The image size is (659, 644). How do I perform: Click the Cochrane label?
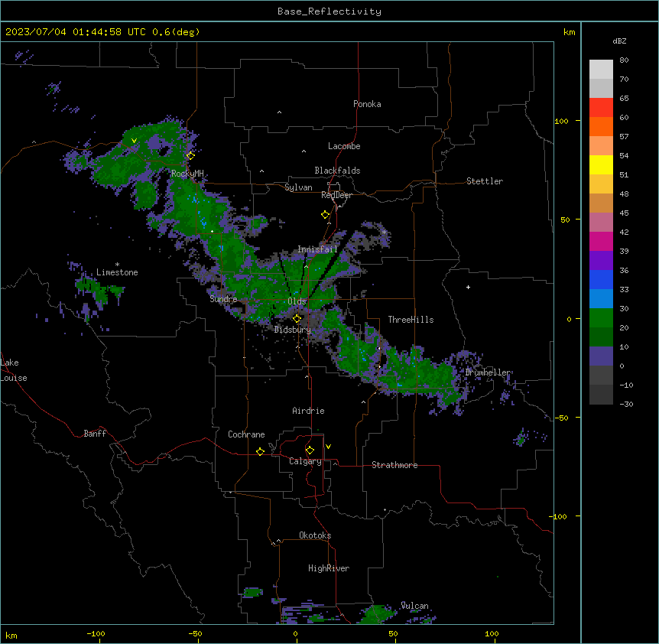246,434
